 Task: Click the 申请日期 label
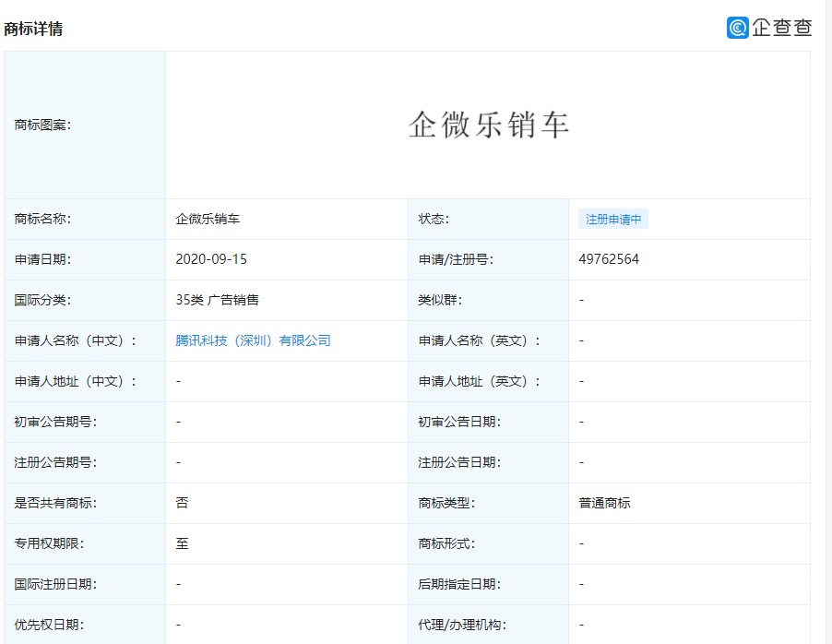42,259
